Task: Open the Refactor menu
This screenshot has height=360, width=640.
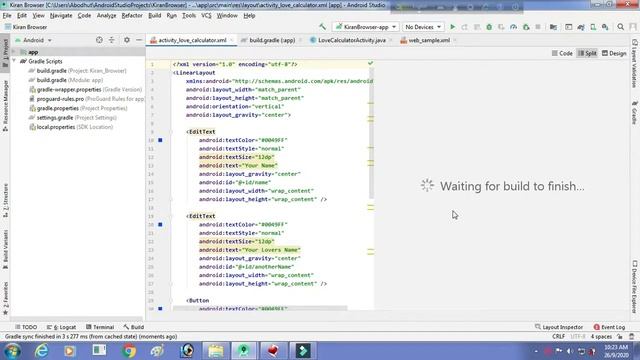Action: coord(132,16)
